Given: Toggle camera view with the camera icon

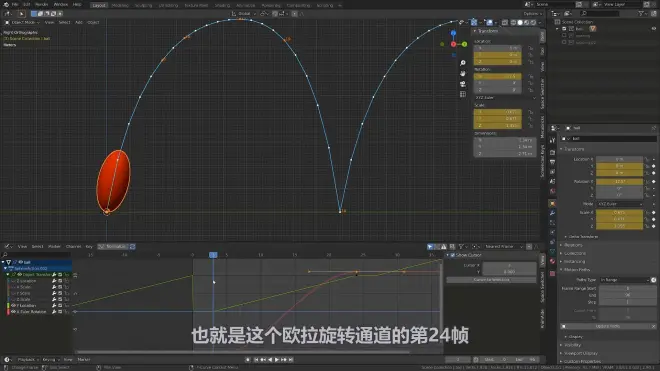Looking at the screenshot, I should point(463,84).
